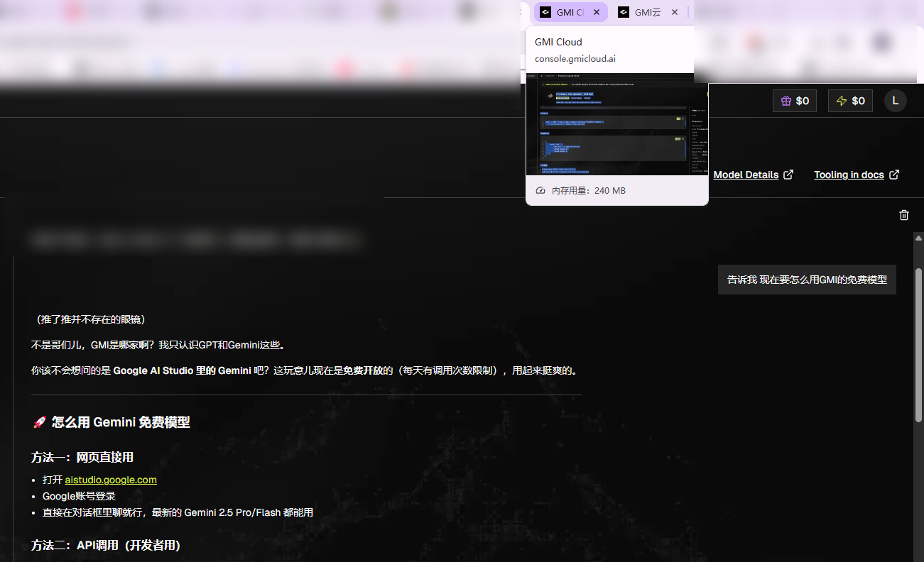This screenshot has width=924, height=562.
Task: Delete the conversation with the trash icon
Action: tap(904, 215)
